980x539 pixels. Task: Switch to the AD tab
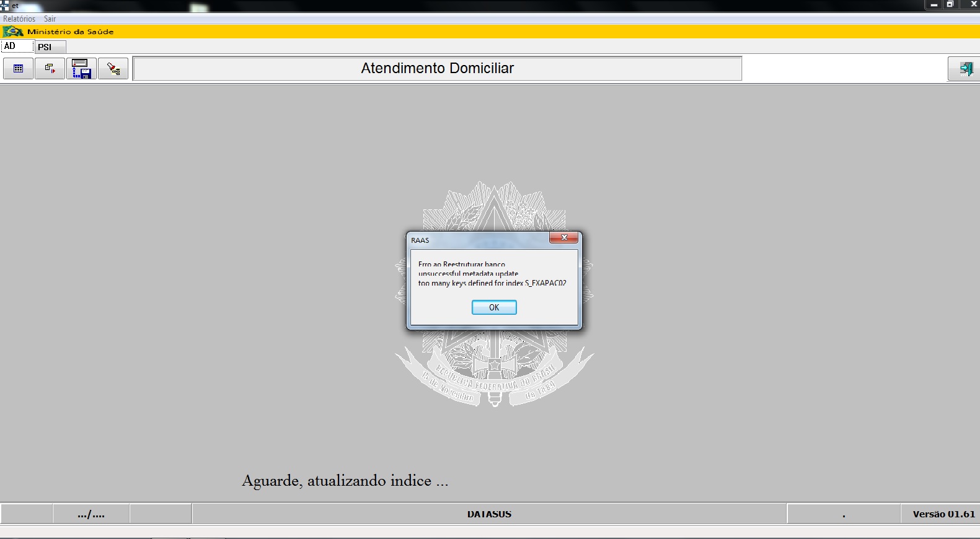coord(11,46)
